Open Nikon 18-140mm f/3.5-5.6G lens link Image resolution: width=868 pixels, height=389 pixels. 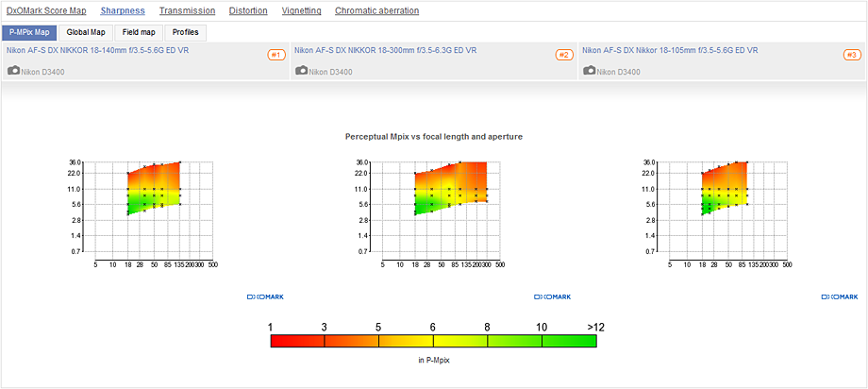pyautogui.click(x=98, y=50)
